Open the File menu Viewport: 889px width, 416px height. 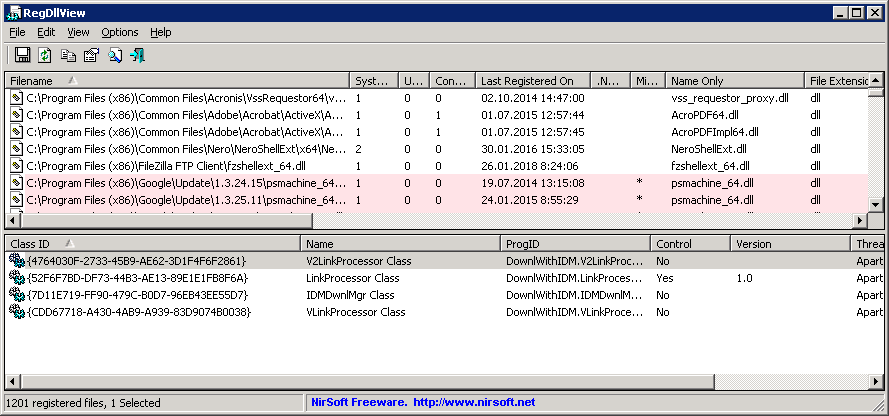pyautogui.click(x=17, y=32)
